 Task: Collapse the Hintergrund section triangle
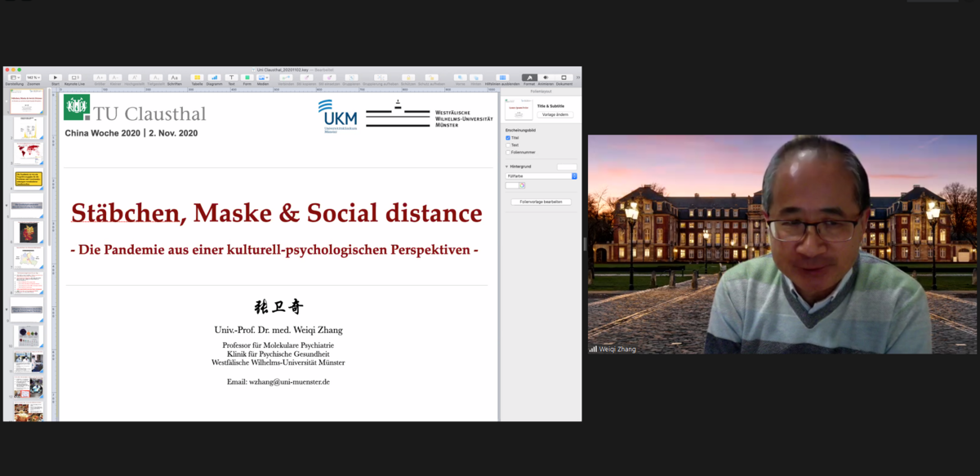coord(506,167)
